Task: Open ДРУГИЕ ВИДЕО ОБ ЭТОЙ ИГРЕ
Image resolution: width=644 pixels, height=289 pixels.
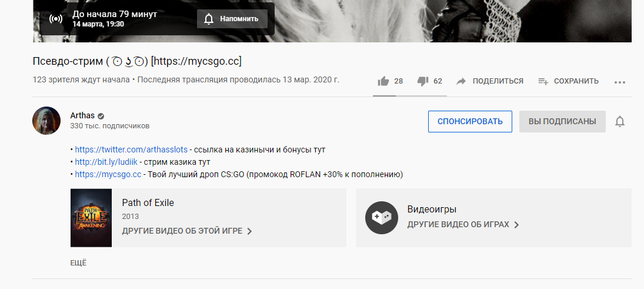Action: pyautogui.click(x=187, y=231)
